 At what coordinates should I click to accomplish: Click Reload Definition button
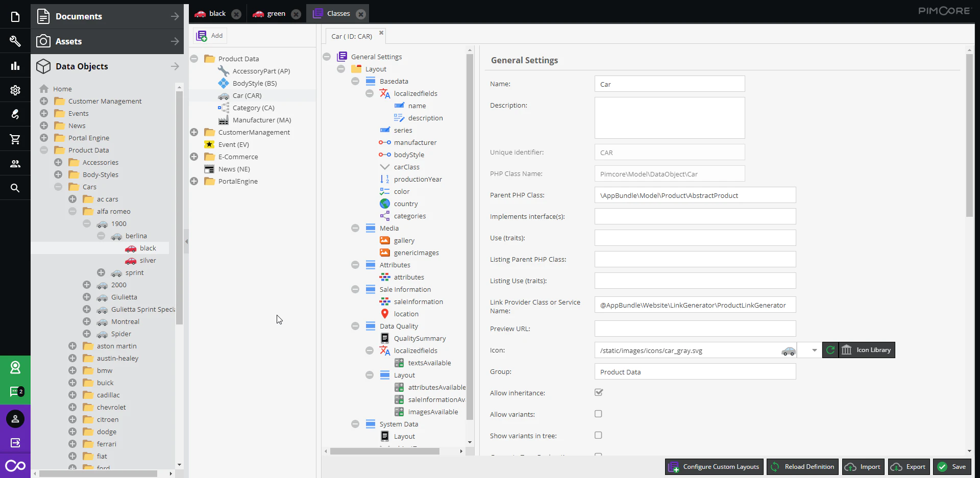tap(803, 467)
